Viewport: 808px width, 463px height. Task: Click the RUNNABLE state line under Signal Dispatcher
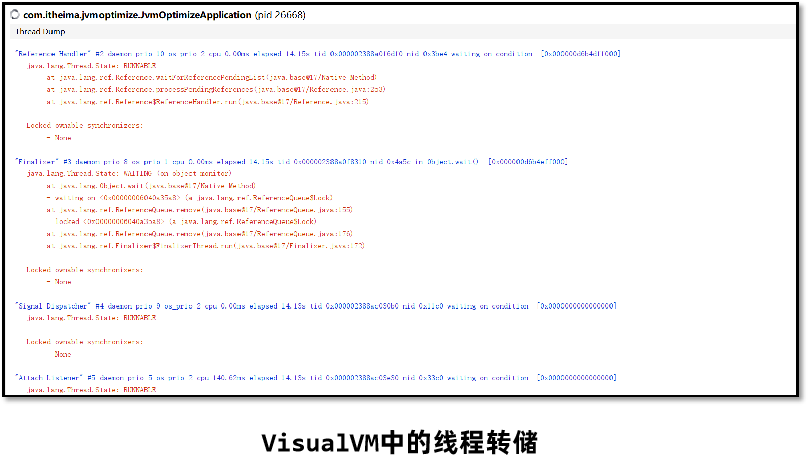pos(92,317)
